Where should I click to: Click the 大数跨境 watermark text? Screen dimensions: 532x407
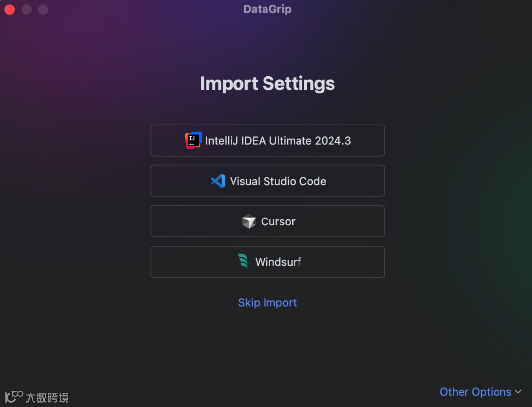click(x=47, y=397)
